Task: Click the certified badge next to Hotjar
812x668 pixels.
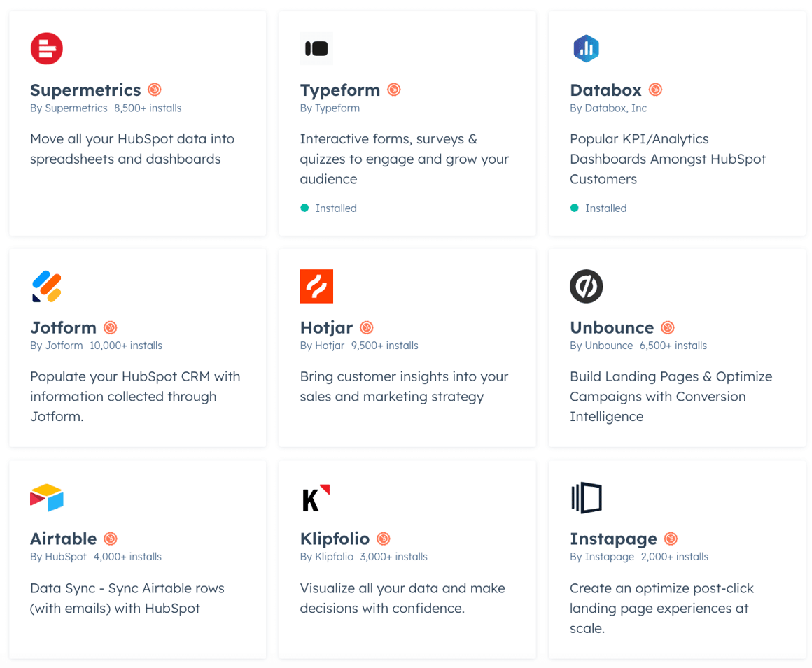Action: click(367, 327)
